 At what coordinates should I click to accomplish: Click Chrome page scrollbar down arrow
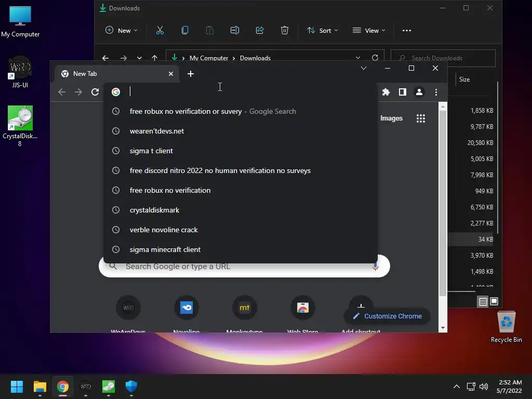click(x=443, y=328)
